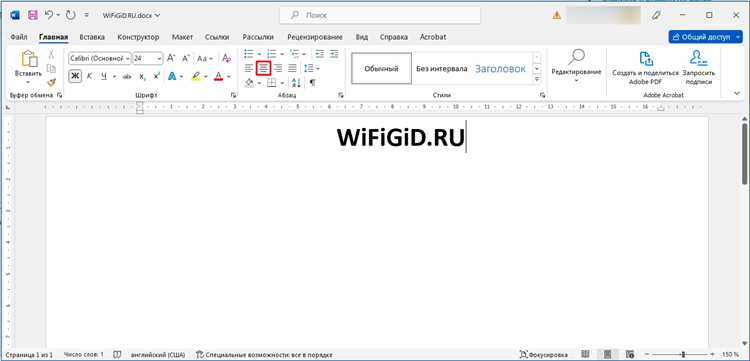This screenshot has height=361, width=750.
Task: Toggle center alignment button
Action: 263,68
